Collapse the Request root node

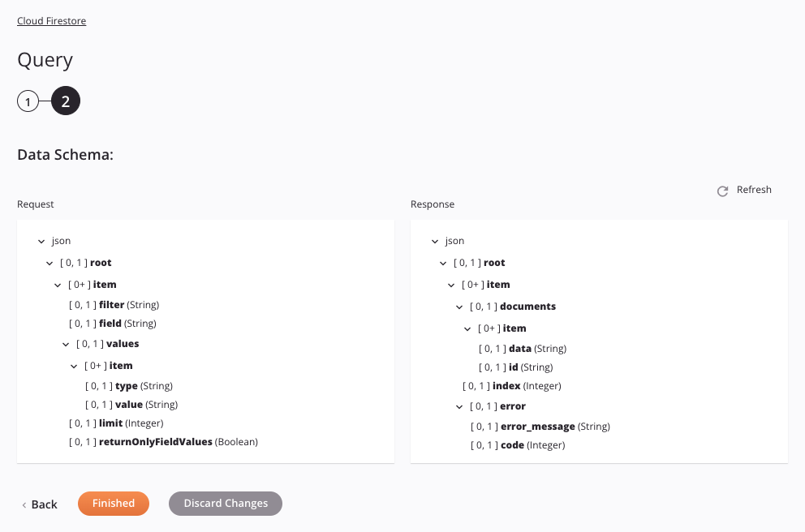(50, 264)
